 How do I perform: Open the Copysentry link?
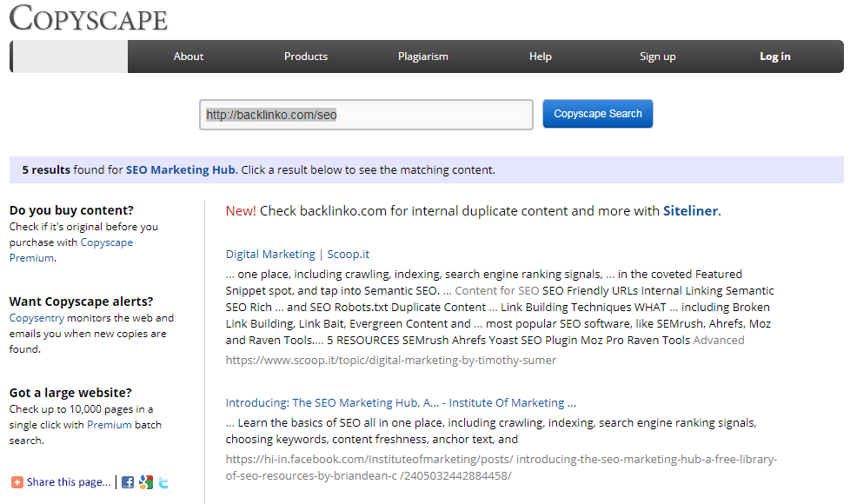click(37, 318)
